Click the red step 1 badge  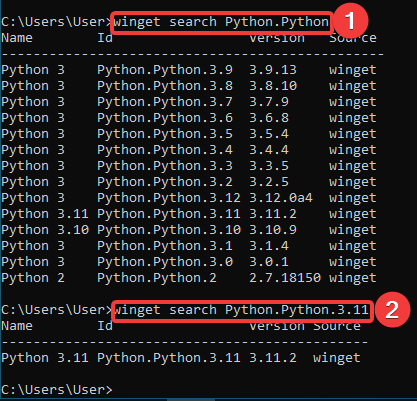pyautogui.click(x=351, y=20)
